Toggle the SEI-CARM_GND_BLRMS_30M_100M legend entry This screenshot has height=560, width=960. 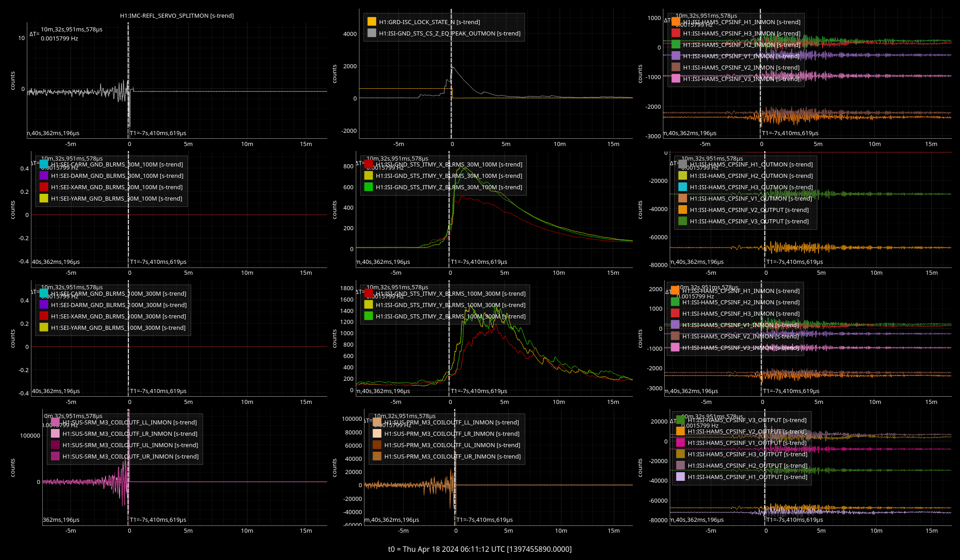coord(111,164)
